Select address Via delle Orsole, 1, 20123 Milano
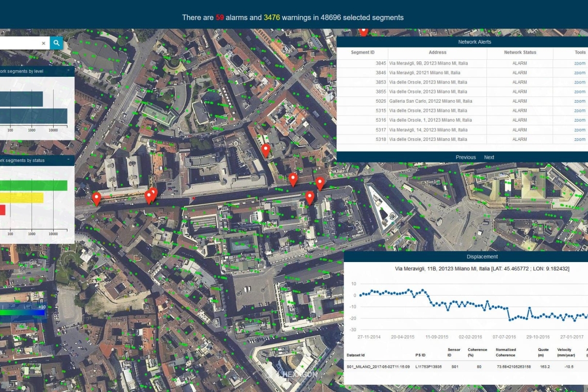This screenshot has height=392, width=588. click(430, 120)
